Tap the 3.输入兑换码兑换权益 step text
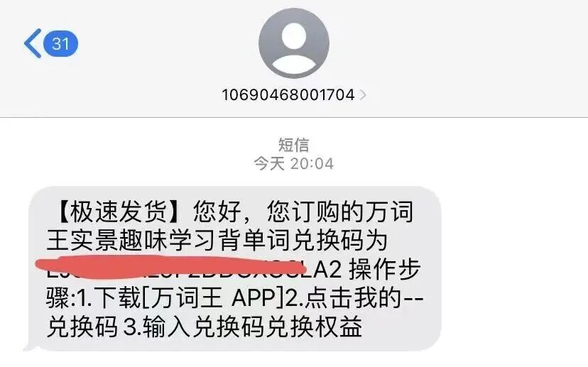588x367 pixels. tap(243, 327)
